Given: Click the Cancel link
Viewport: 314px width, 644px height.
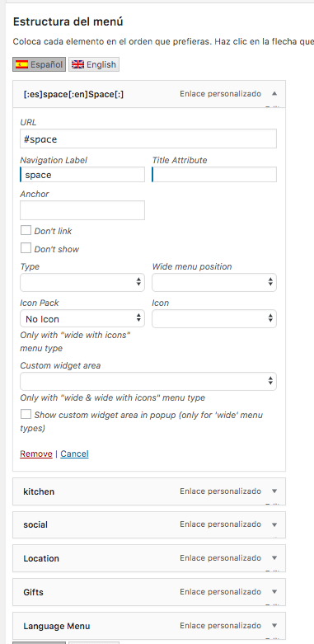Looking at the screenshot, I should click(x=74, y=454).
